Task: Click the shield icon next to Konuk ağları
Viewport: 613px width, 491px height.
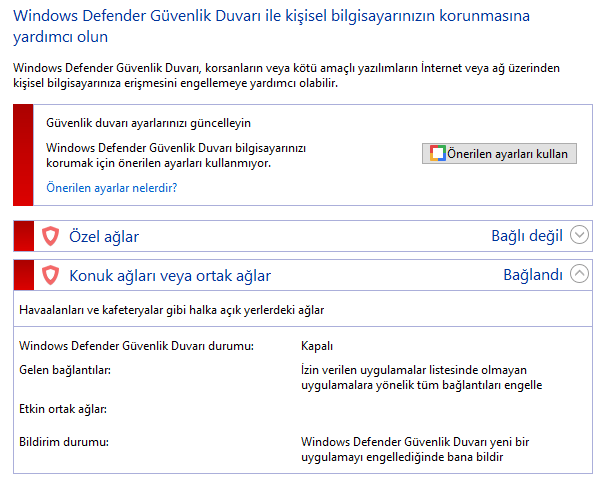Action: click(x=50, y=275)
